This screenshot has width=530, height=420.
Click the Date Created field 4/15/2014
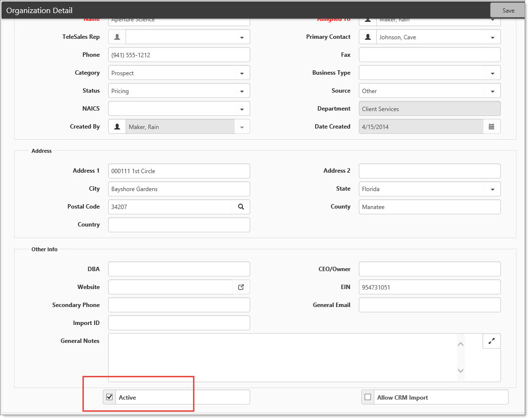[x=421, y=127]
